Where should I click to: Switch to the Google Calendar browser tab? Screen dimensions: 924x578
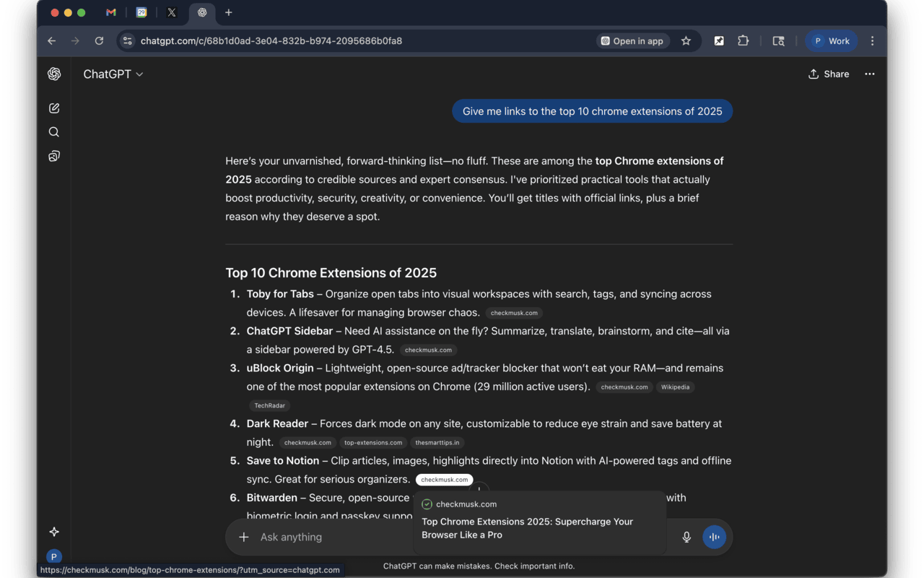[141, 12]
